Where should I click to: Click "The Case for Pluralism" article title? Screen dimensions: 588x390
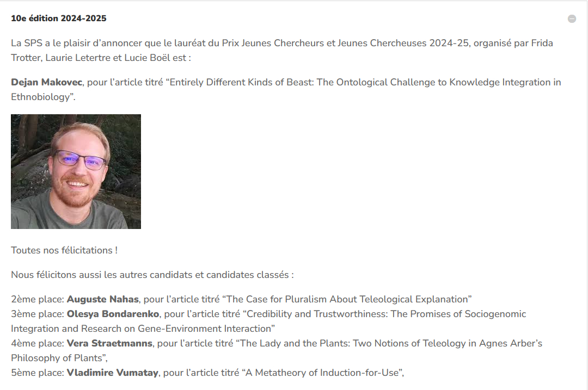(347, 299)
